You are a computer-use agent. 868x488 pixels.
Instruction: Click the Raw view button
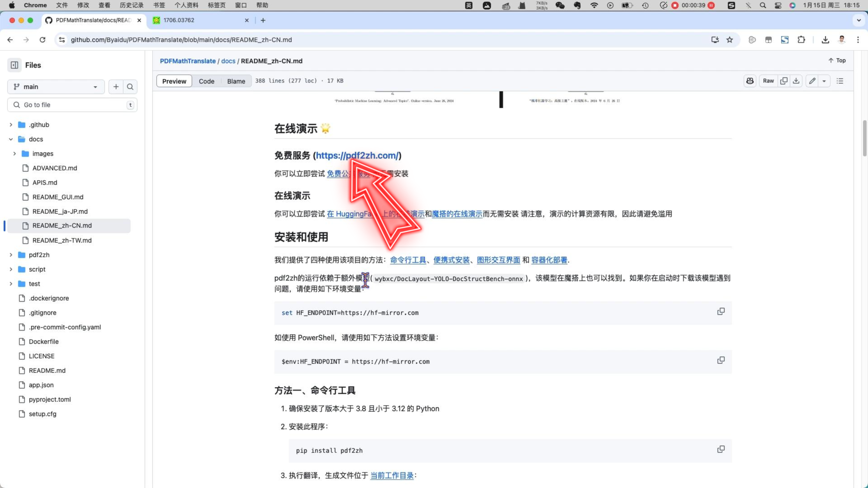click(769, 80)
